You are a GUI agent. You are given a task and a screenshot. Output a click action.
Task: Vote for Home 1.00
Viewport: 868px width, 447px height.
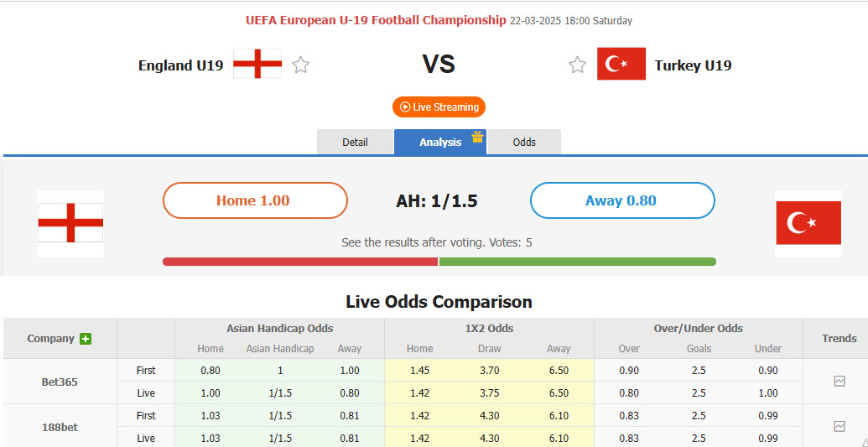click(x=254, y=200)
